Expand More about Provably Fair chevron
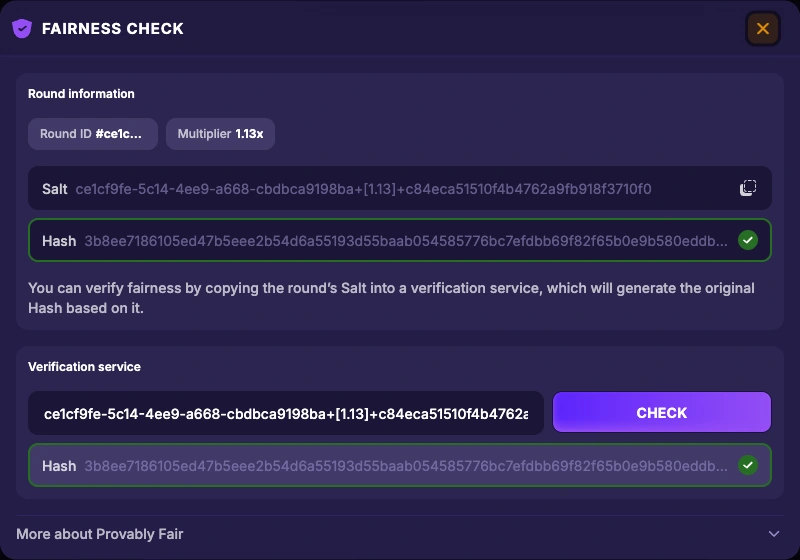 tap(774, 534)
